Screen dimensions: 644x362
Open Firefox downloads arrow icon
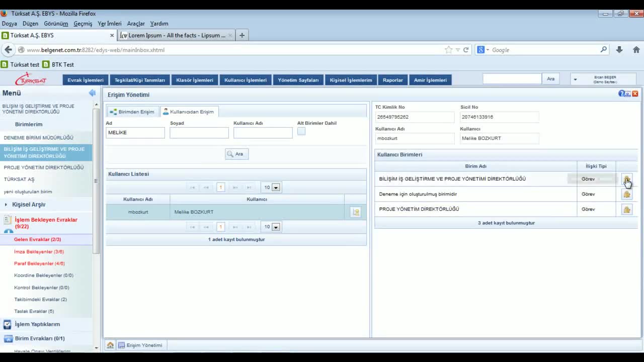click(619, 50)
